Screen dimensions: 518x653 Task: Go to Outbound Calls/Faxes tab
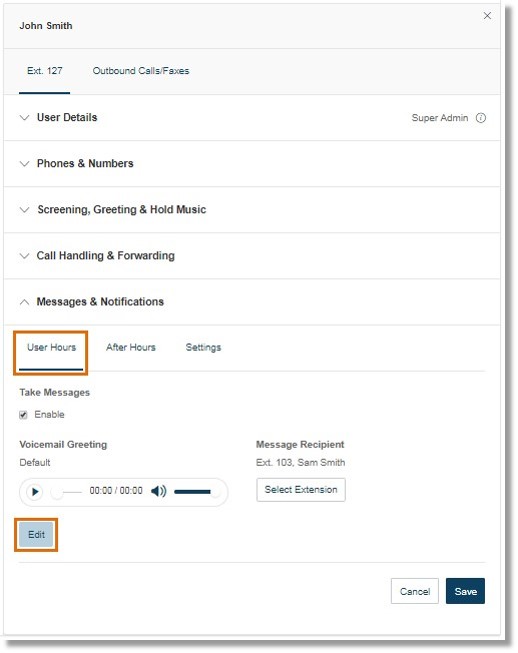(x=141, y=71)
